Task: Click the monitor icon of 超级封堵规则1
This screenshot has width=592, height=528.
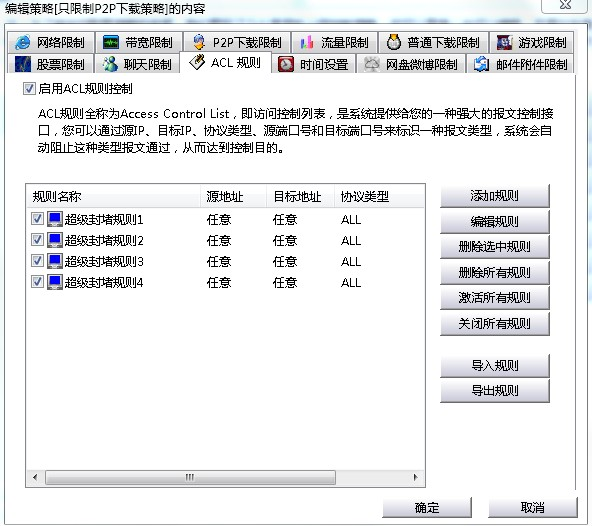Action: pyautogui.click(x=55, y=219)
